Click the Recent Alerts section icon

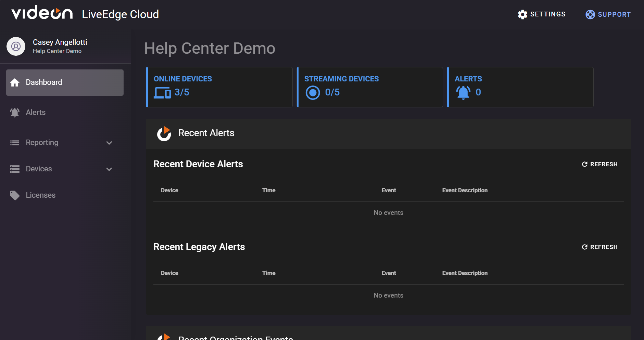(x=164, y=133)
